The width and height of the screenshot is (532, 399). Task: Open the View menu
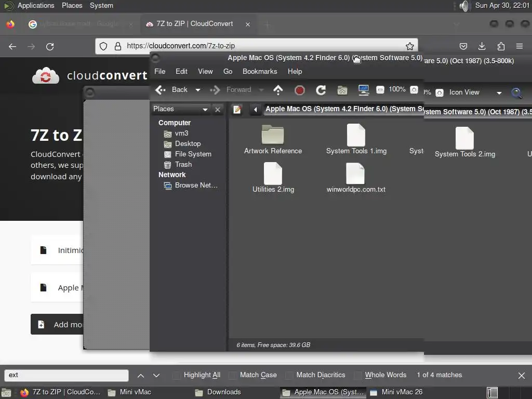coord(205,71)
